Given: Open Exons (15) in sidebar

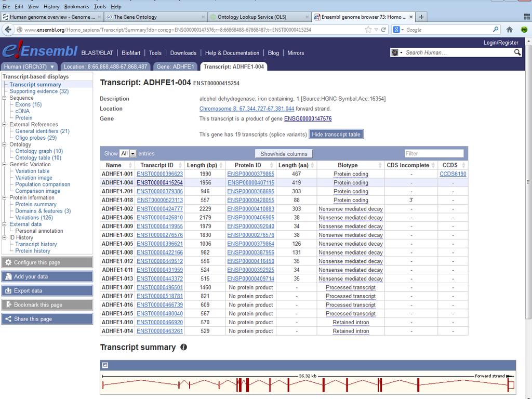Looking at the screenshot, I should [29, 104].
